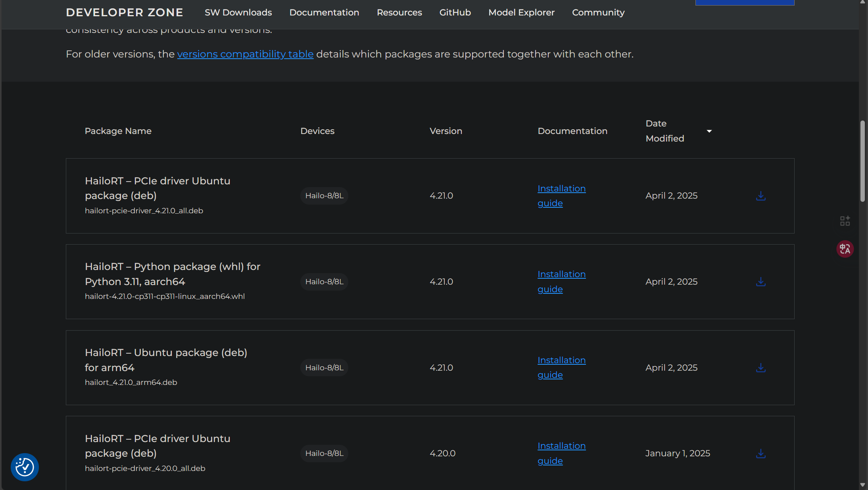Download the Python 3.11 aarch64 whl package
The width and height of the screenshot is (868, 490).
[760, 282]
